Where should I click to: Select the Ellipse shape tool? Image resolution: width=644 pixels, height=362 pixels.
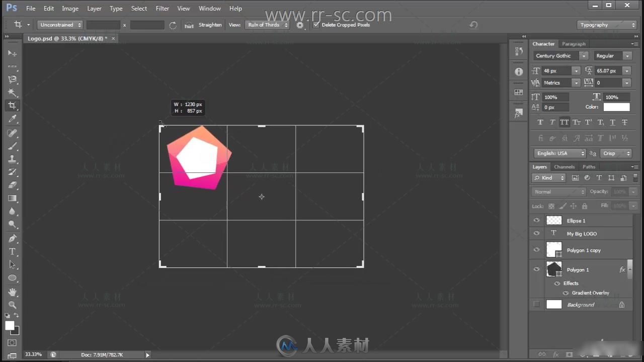(x=13, y=278)
